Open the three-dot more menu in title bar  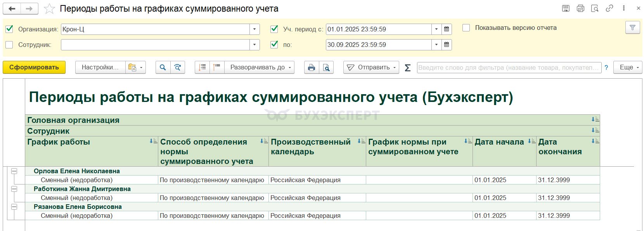pos(624,8)
